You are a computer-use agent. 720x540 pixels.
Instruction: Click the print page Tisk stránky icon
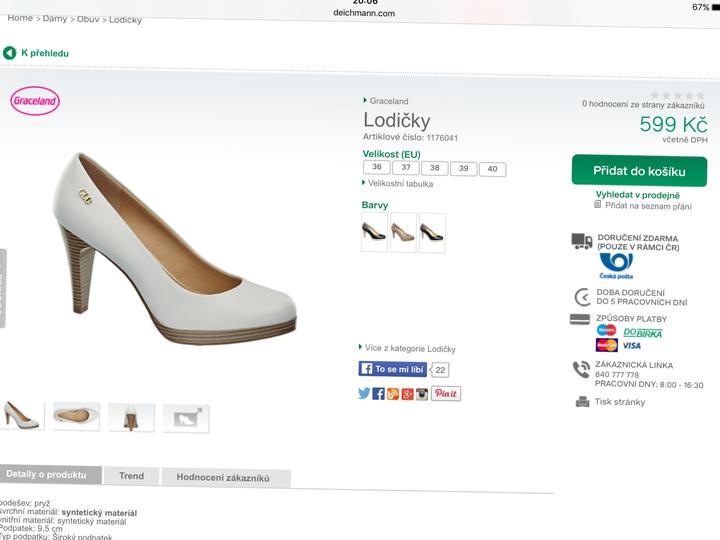(x=582, y=402)
